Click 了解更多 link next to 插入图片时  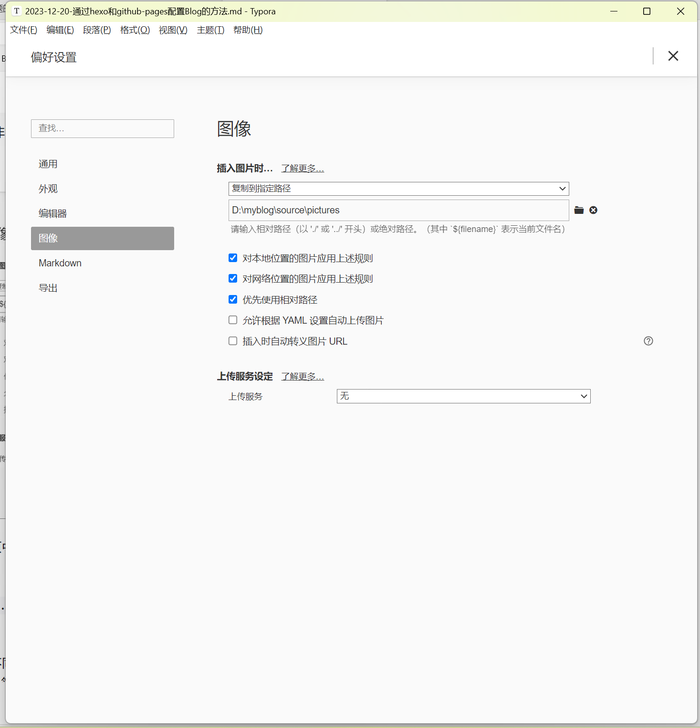tap(303, 169)
